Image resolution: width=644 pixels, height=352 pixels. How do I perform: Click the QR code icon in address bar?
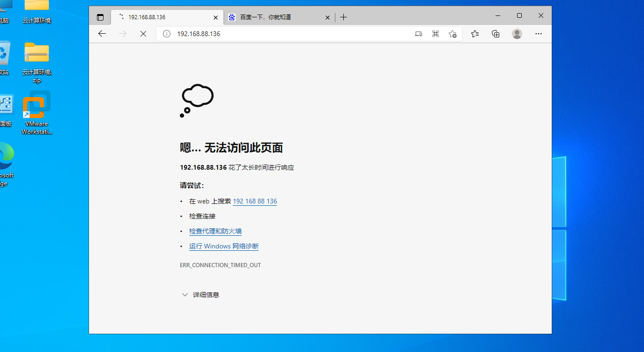[436, 34]
